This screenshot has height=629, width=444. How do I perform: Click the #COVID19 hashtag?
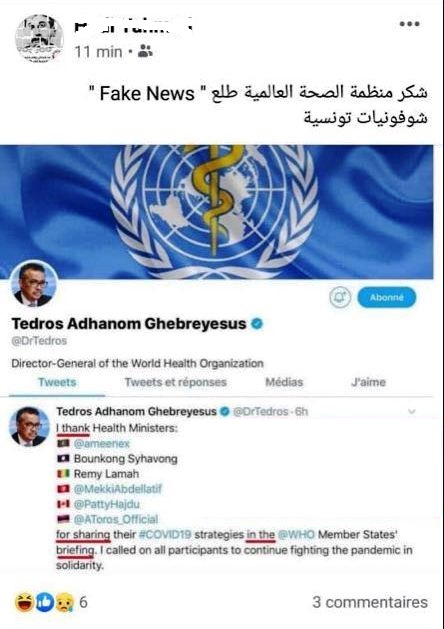point(165,535)
